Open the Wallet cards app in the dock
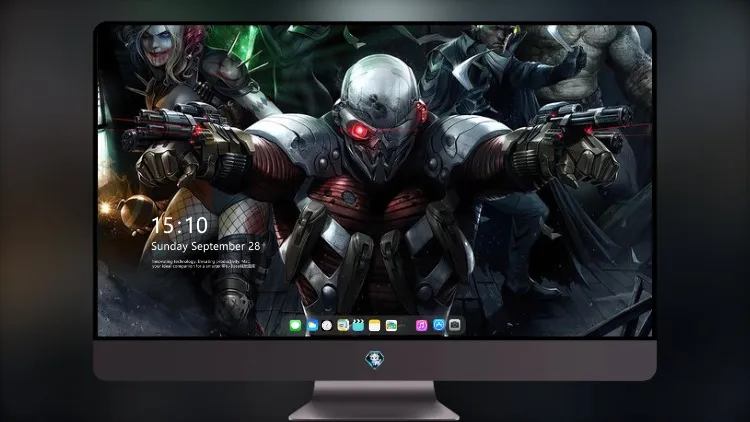Screen dimensions: 750x422 (343, 326)
